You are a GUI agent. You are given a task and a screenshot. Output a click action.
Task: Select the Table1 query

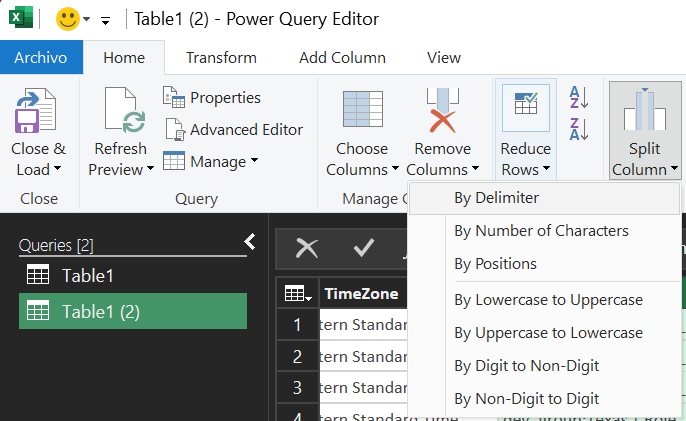pos(133,276)
